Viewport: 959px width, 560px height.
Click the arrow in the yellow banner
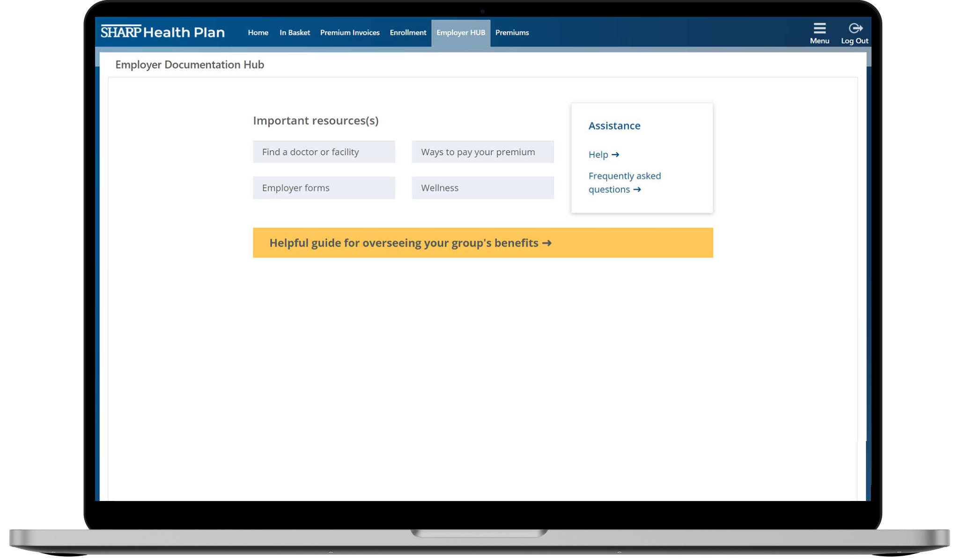click(x=546, y=243)
